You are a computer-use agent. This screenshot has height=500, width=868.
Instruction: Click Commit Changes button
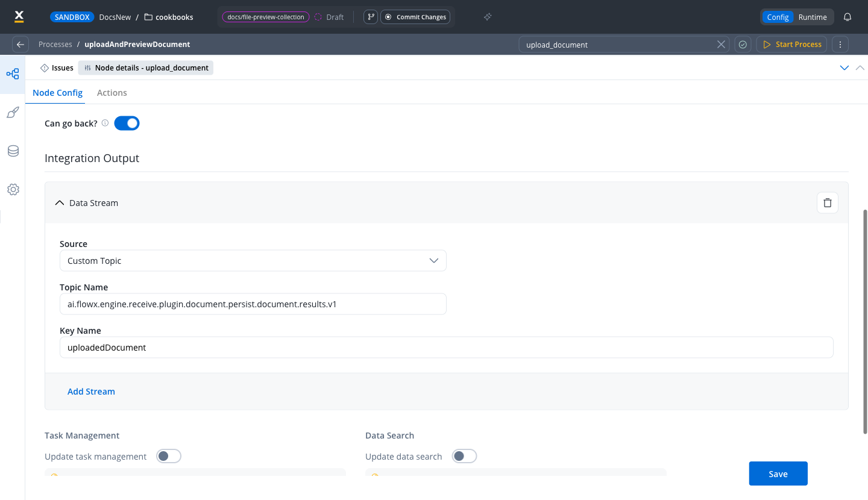(415, 17)
